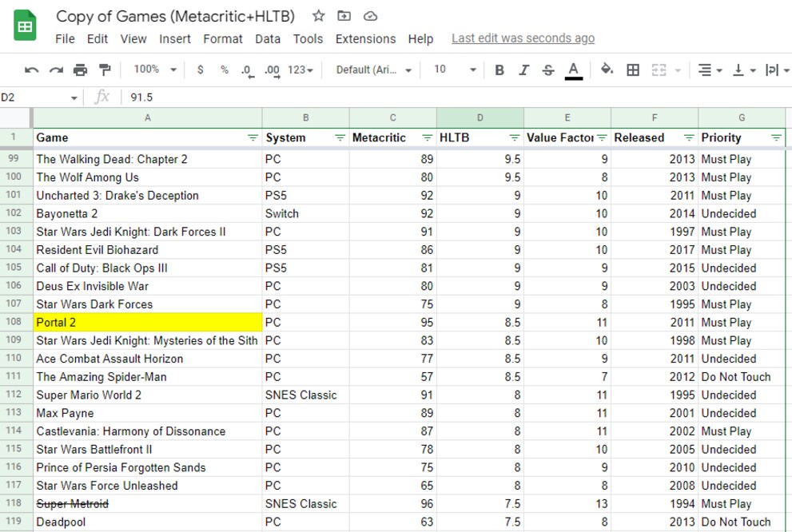This screenshot has width=792, height=532.
Task: Move the document to a folder
Action: (x=344, y=16)
